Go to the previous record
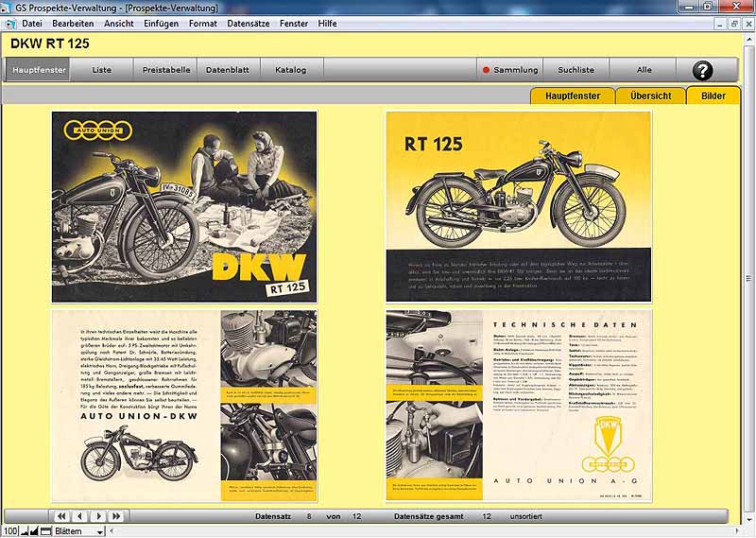This screenshot has width=756, height=538. [79, 516]
